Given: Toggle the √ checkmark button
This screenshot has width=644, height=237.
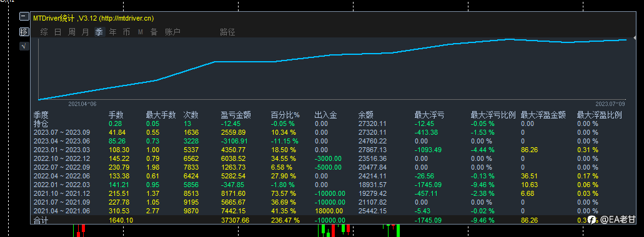Looking at the screenshot, I should [24, 46].
